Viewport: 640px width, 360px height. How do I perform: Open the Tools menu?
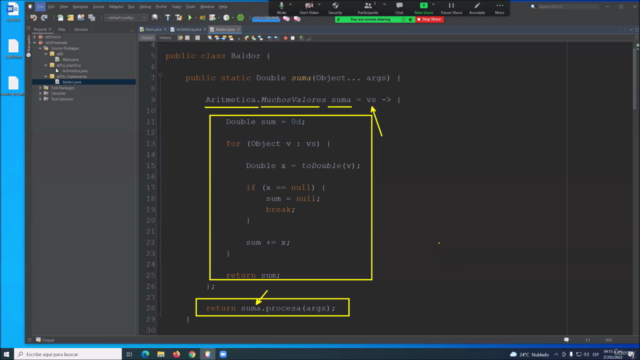(190, 7)
